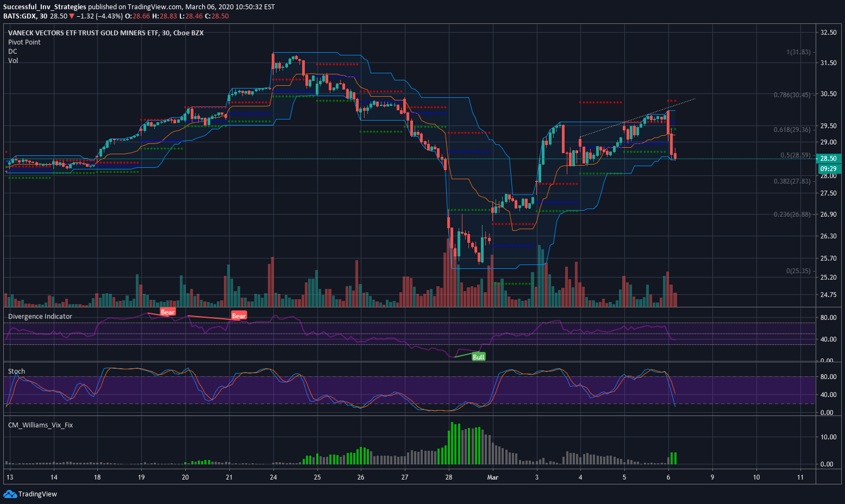Click the green Bull divergence label
The height and width of the screenshot is (504, 845).
tap(479, 357)
